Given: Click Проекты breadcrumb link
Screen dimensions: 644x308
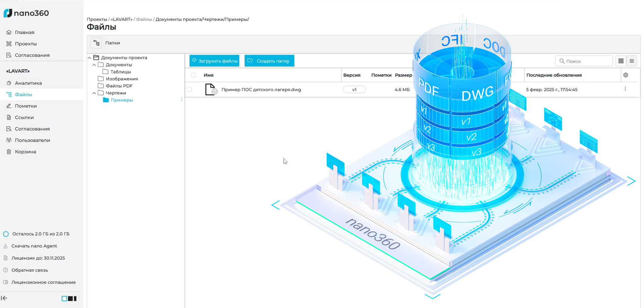Looking at the screenshot, I should 97,19.
